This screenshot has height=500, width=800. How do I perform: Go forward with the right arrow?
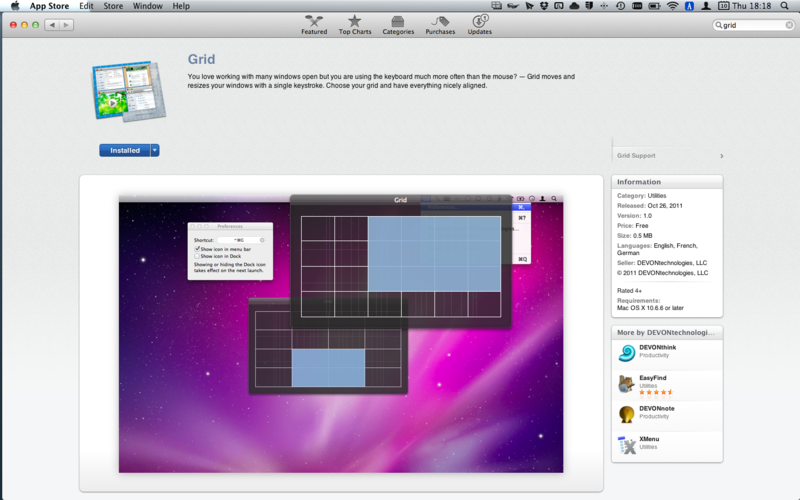click(66, 25)
